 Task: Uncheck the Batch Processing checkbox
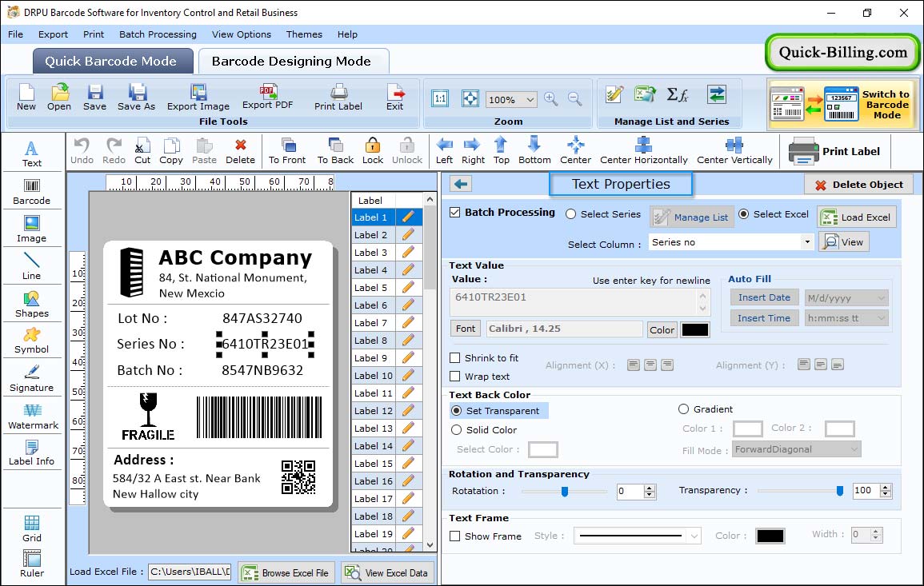(x=455, y=213)
